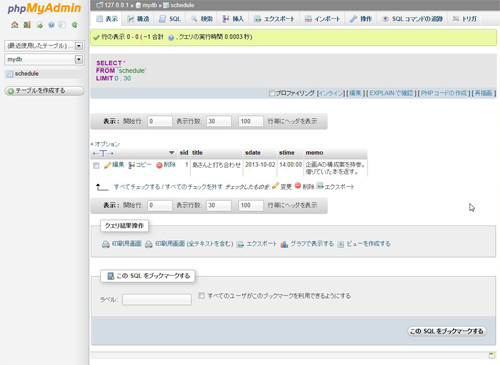This screenshot has height=365, width=500.
Task: Click the export icon for checked items
Action: tap(320, 186)
